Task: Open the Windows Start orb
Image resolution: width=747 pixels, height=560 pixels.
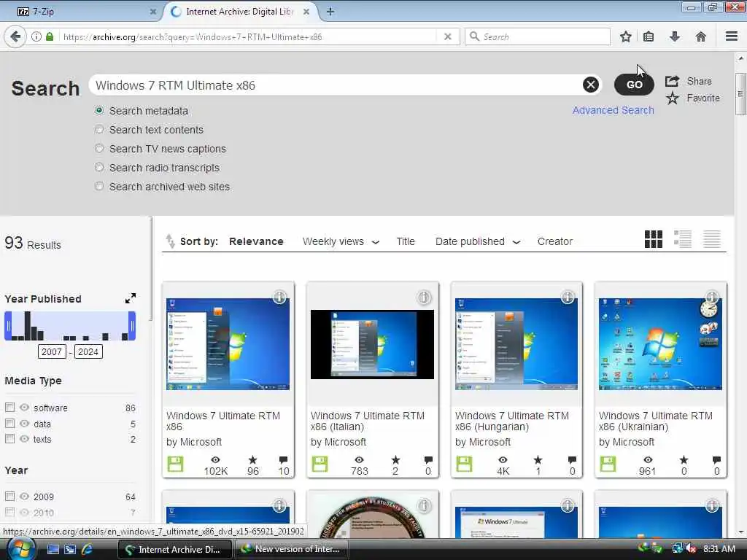Action: tap(20, 549)
